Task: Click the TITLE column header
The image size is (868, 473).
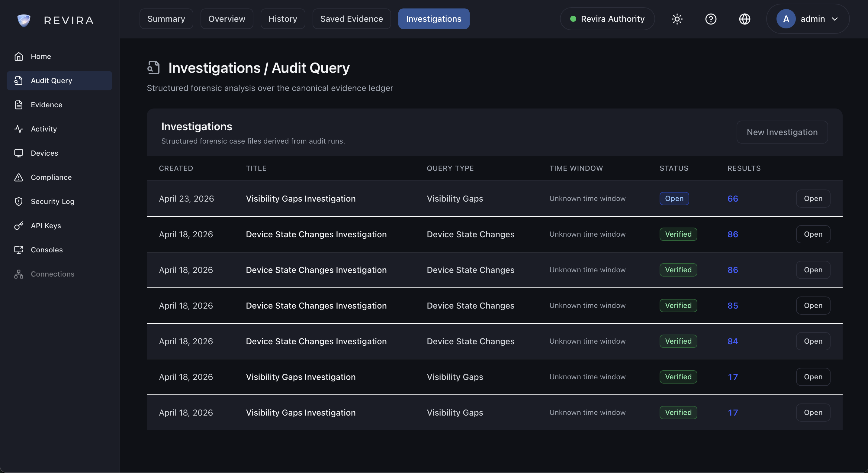Action: (256, 168)
